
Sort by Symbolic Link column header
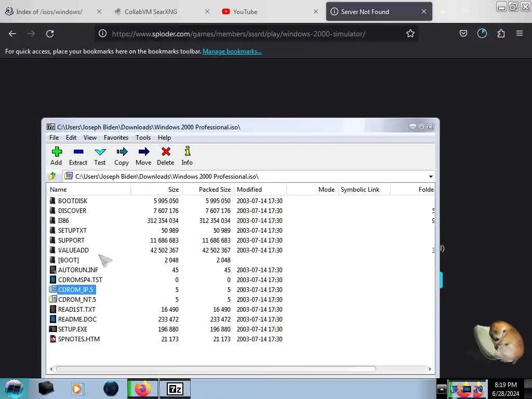pos(364,189)
